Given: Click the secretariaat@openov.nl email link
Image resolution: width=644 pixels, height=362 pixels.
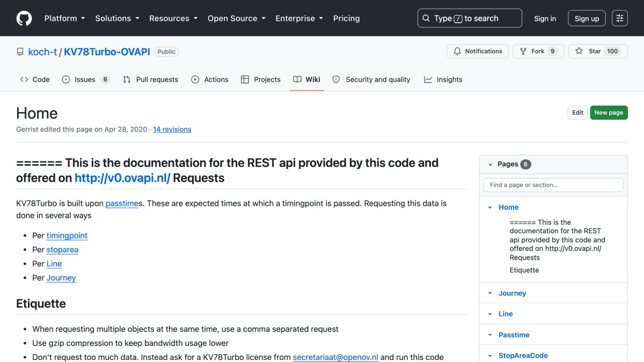Looking at the screenshot, I should click(335, 357).
